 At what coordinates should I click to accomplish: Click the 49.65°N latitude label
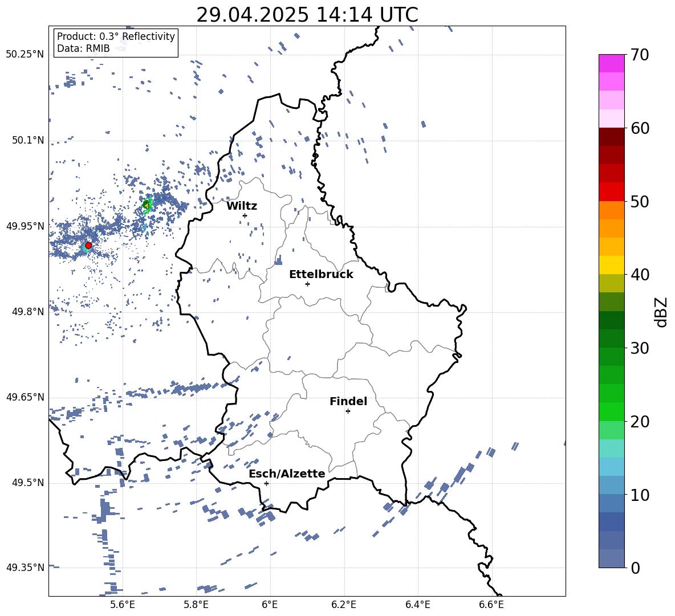point(25,397)
